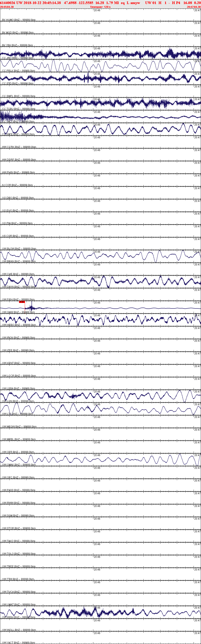Screen dimensions: 201x644
Task: Select the CC PRLK BHZ channel label
Action: tap(18, 71)
